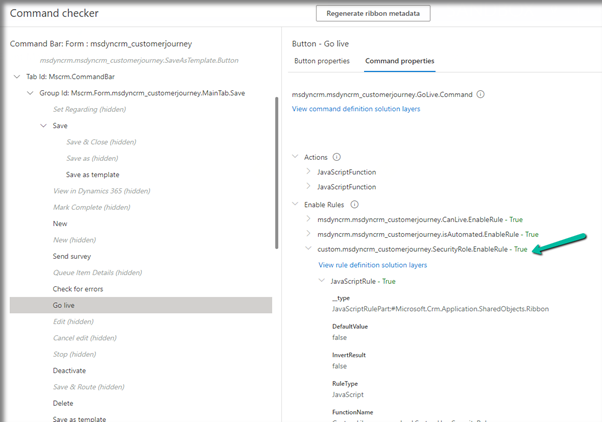Click the InvertResult property label
This screenshot has height=422, width=602.
(x=349, y=355)
